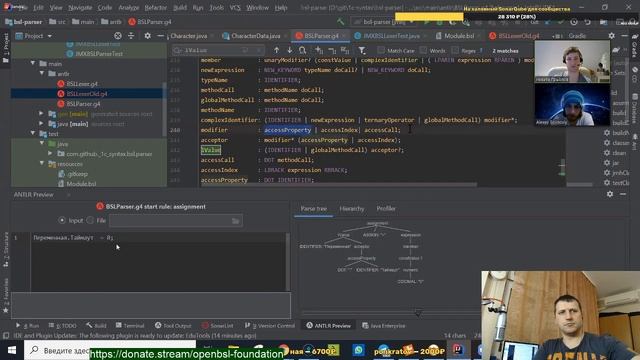Click the editor search input field

point(218,50)
